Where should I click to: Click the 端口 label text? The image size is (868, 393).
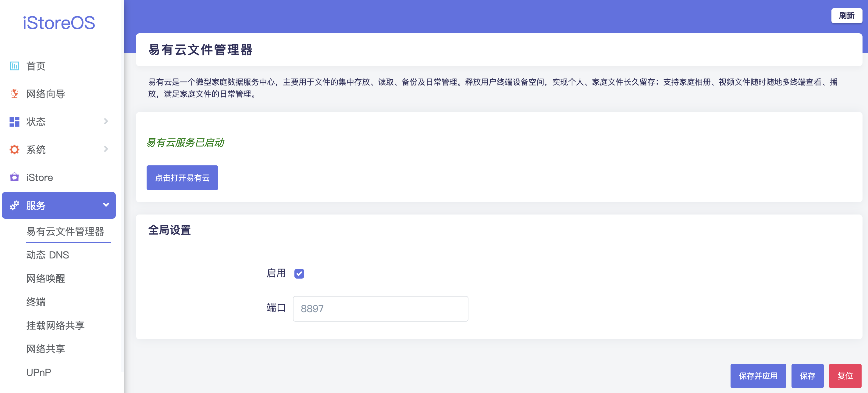[276, 308]
